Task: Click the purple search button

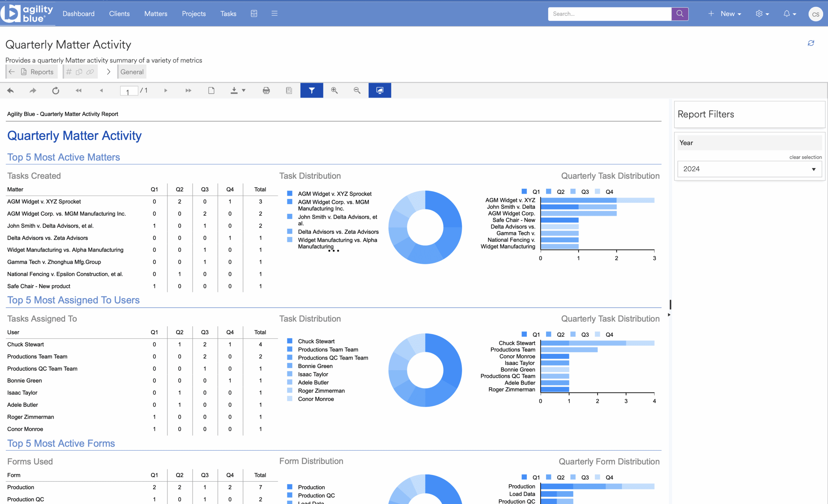Action: (x=680, y=14)
